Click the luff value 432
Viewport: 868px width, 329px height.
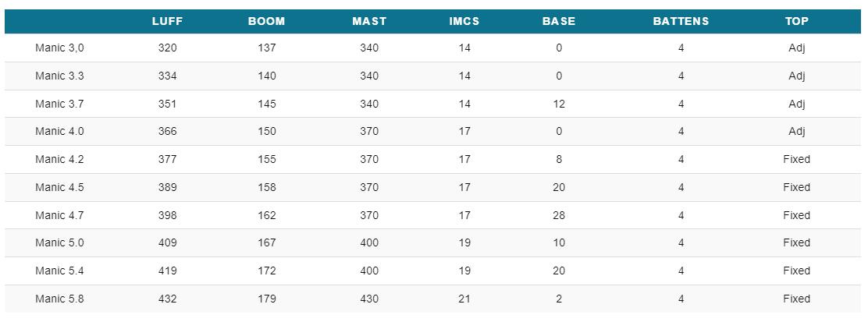[x=167, y=299]
